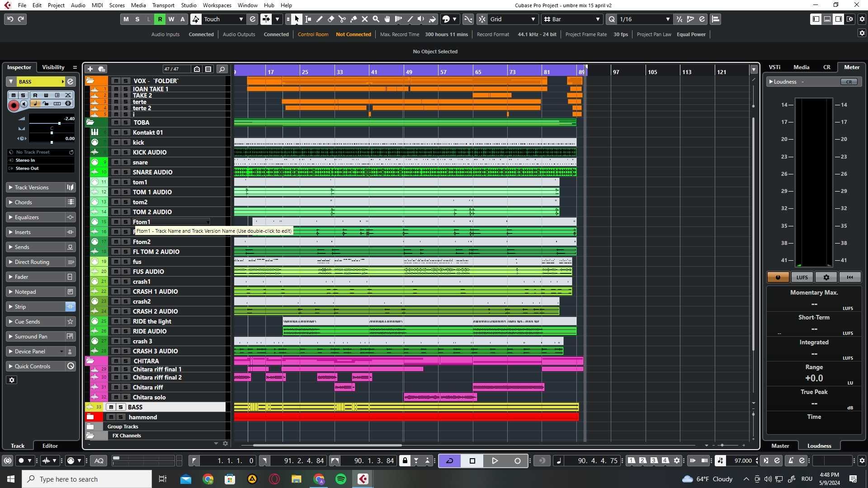Toggle global Write automation (W) button

click(171, 19)
